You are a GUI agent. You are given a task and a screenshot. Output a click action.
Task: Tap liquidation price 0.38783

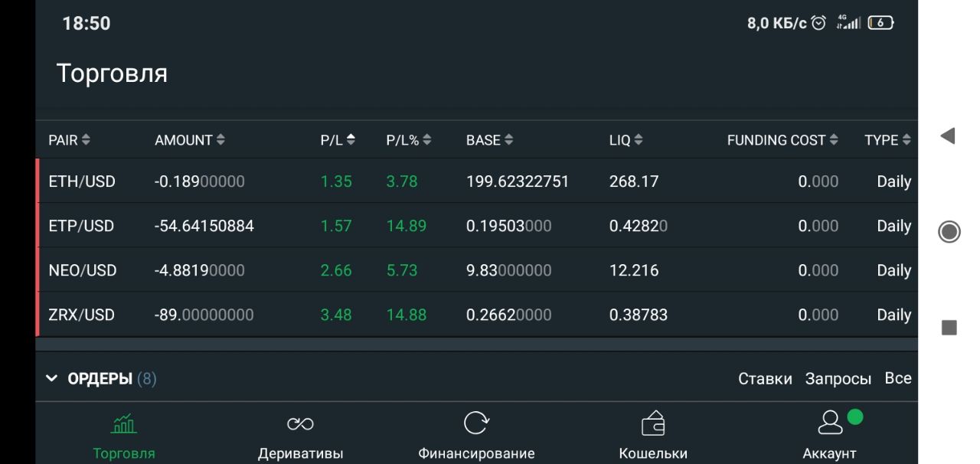pyautogui.click(x=639, y=315)
